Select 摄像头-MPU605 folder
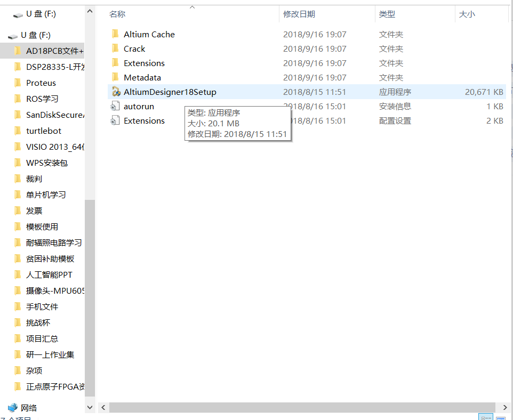The height and width of the screenshot is (420, 513). 55,290
